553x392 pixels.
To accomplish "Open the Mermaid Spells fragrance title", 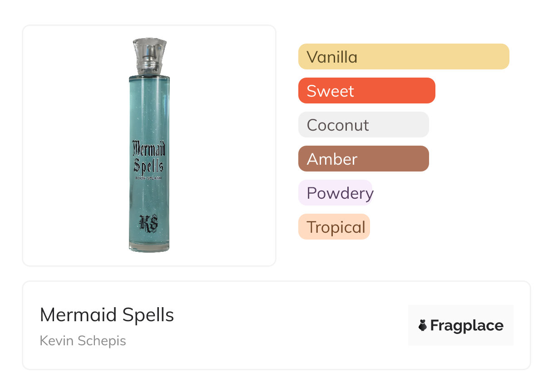I will pyautogui.click(x=107, y=315).
